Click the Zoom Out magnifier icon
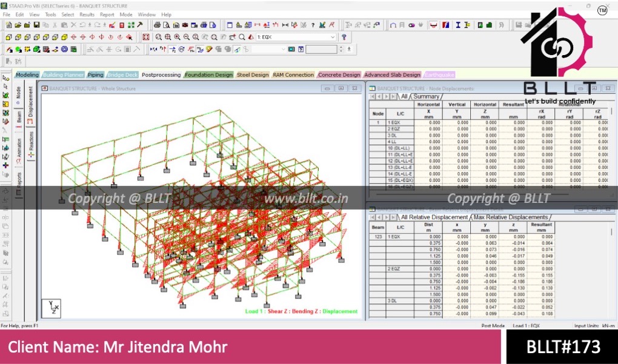The height and width of the screenshot is (364, 618). [x=186, y=37]
